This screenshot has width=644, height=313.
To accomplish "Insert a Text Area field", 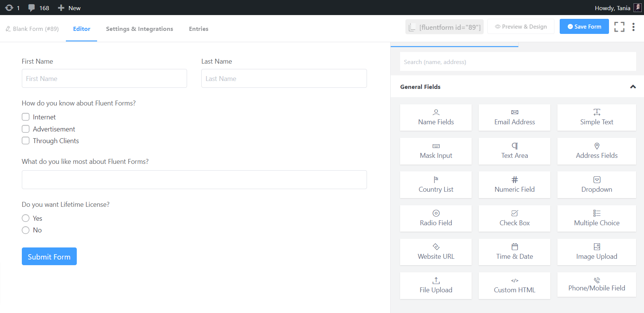I will pos(515,151).
